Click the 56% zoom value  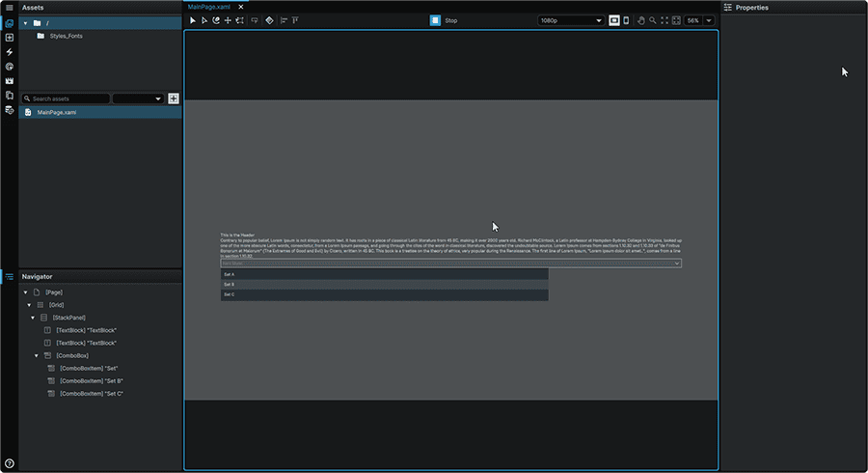(x=693, y=20)
